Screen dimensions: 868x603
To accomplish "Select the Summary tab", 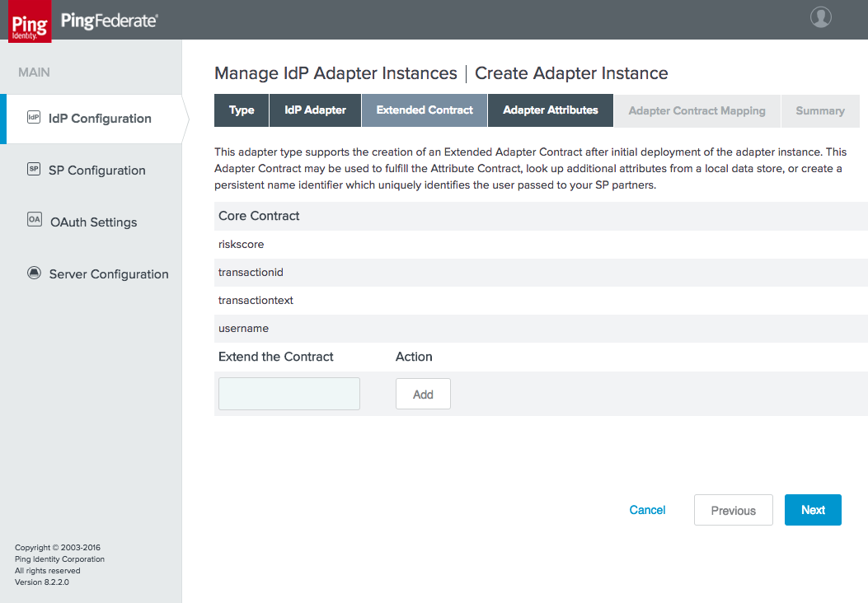I will (820, 110).
